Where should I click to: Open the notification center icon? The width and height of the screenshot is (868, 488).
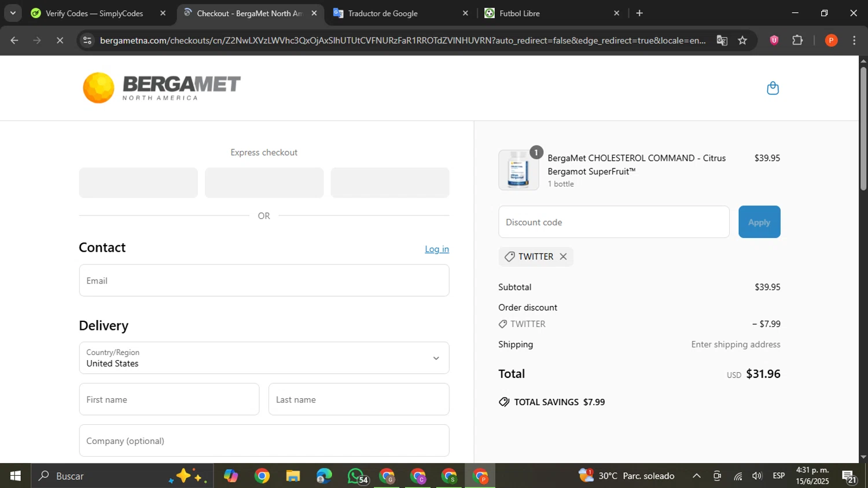[x=850, y=476]
